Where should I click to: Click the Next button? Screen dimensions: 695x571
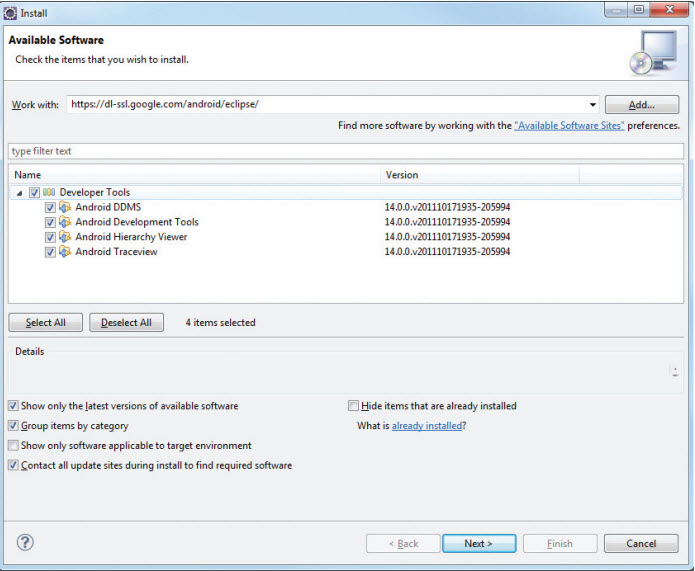click(x=479, y=544)
